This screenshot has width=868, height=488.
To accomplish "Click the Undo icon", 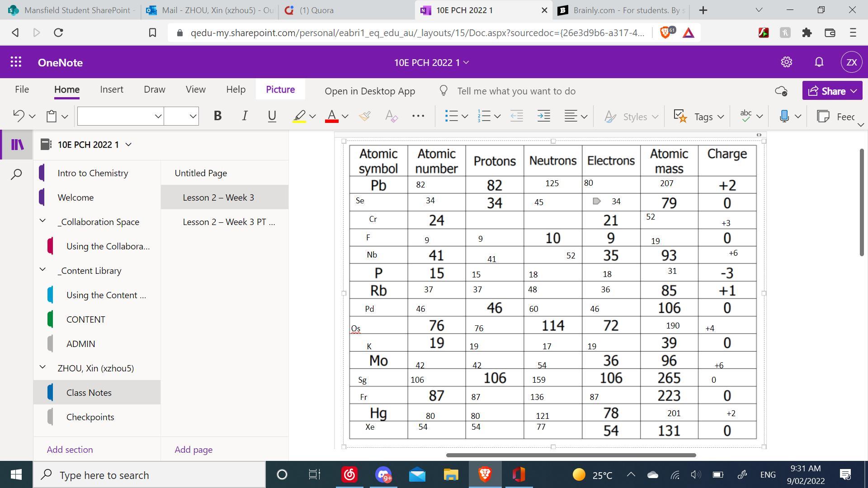I will coord(19,116).
